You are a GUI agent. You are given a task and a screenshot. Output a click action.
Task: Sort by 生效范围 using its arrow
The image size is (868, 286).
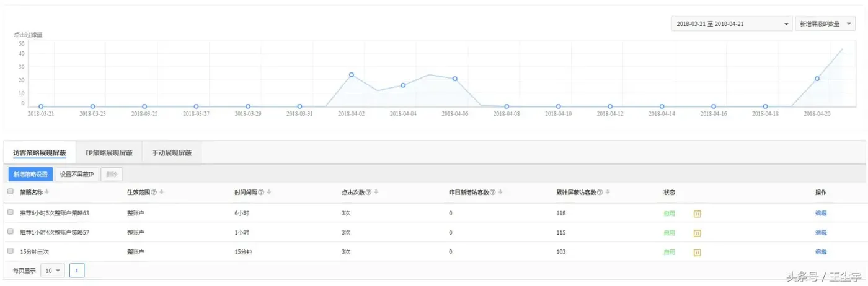162,193
